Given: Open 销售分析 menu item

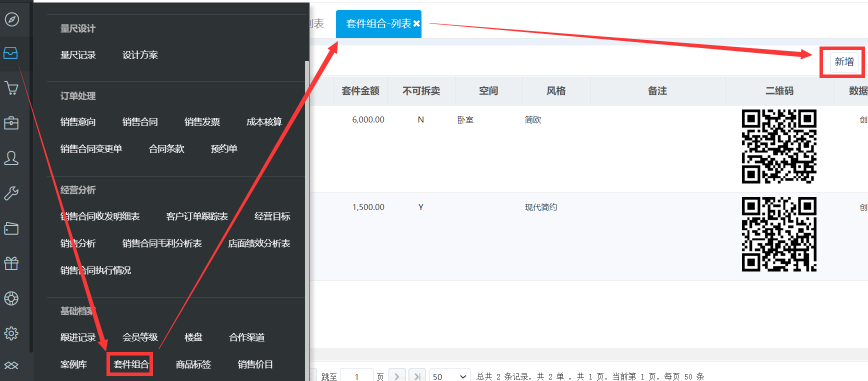Looking at the screenshot, I should click(78, 243).
